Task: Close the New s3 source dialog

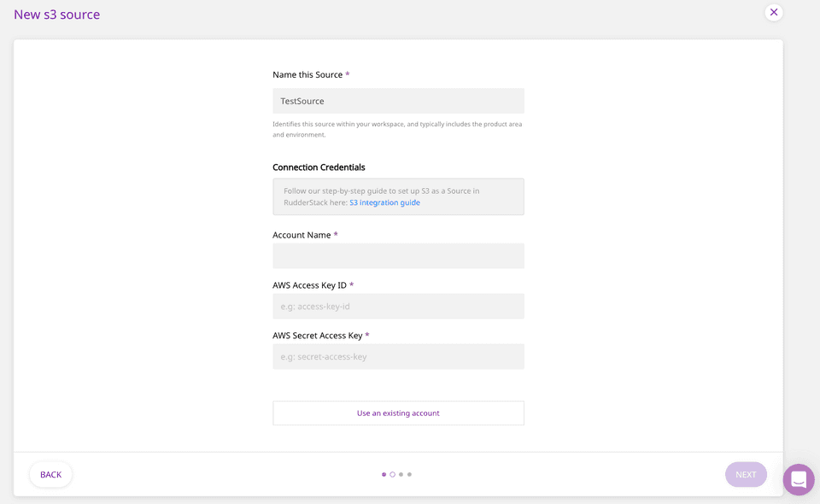Action: (x=774, y=12)
